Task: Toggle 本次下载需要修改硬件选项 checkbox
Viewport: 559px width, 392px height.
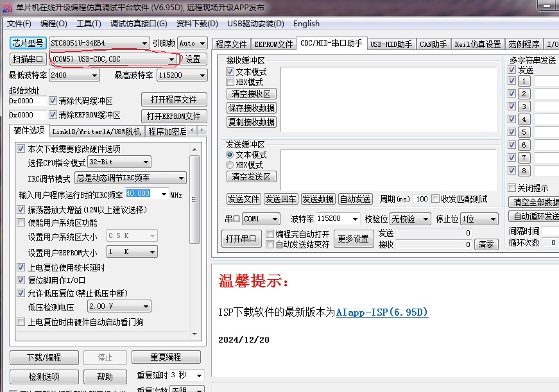Action: pyautogui.click(x=21, y=148)
